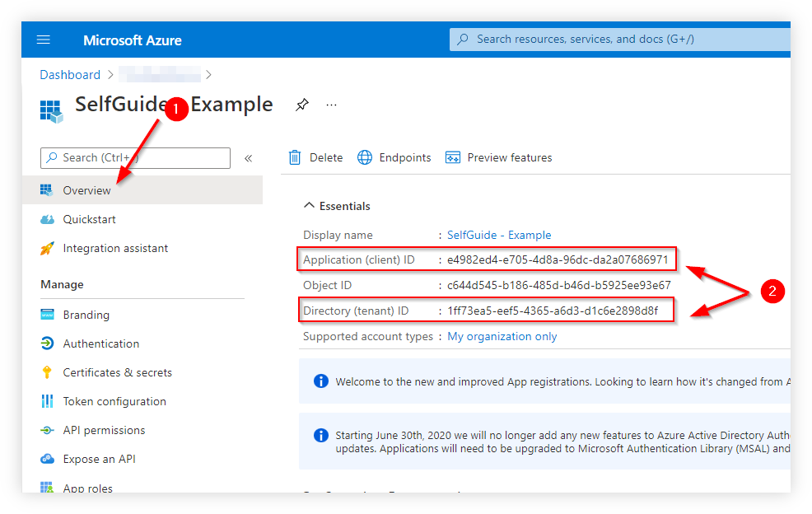
Task: Open the My organization only link
Action: click(x=502, y=336)
